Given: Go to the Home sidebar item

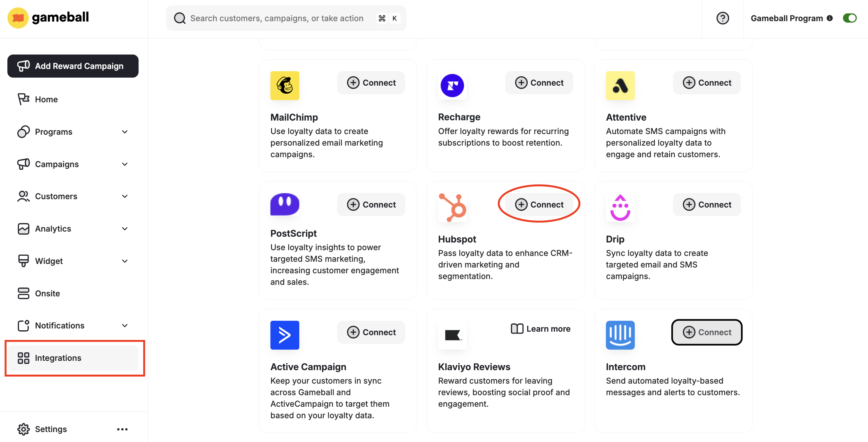Looking at the screenshot, I should pos(47,99).
